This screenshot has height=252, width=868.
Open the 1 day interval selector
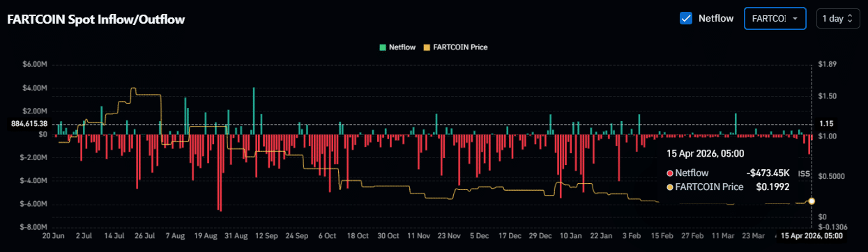pos(837,18)
